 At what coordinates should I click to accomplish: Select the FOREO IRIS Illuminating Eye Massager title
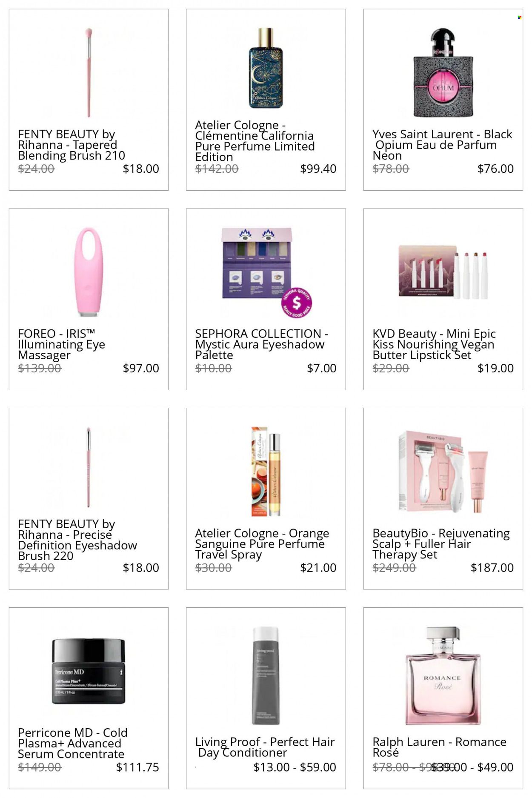click(61, 344)
